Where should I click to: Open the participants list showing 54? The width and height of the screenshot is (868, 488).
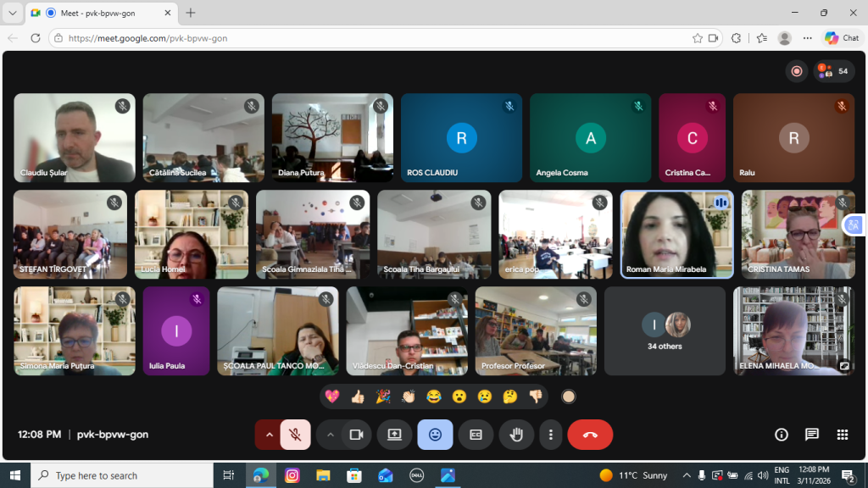834,71
